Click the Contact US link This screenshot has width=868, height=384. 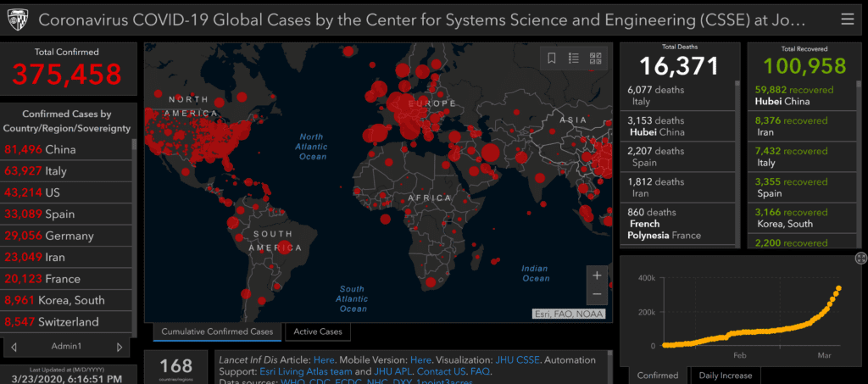coord(441,371)
